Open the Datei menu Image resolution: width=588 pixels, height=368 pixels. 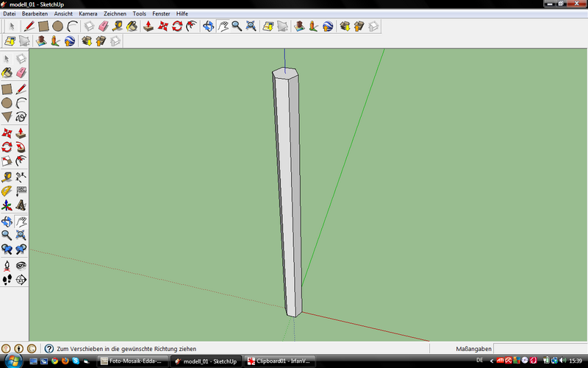pos(10,14)
